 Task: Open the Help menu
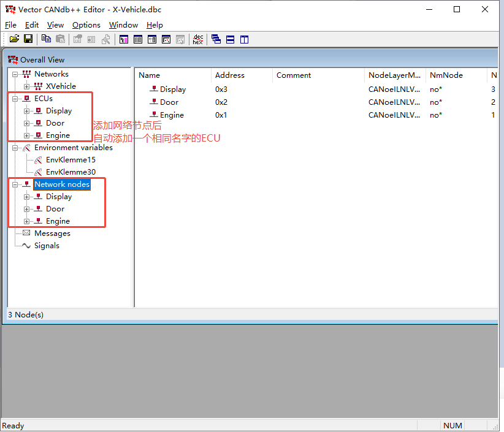point(155,25)
